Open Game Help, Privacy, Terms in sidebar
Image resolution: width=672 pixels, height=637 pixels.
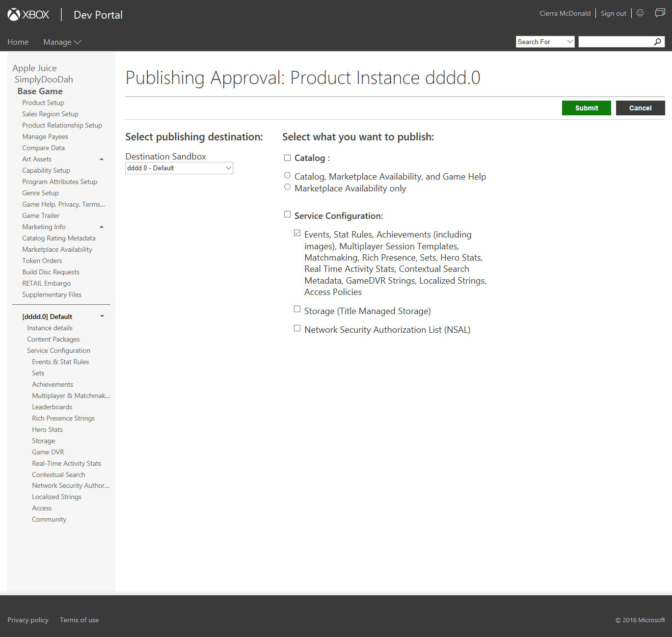[63, 204]
